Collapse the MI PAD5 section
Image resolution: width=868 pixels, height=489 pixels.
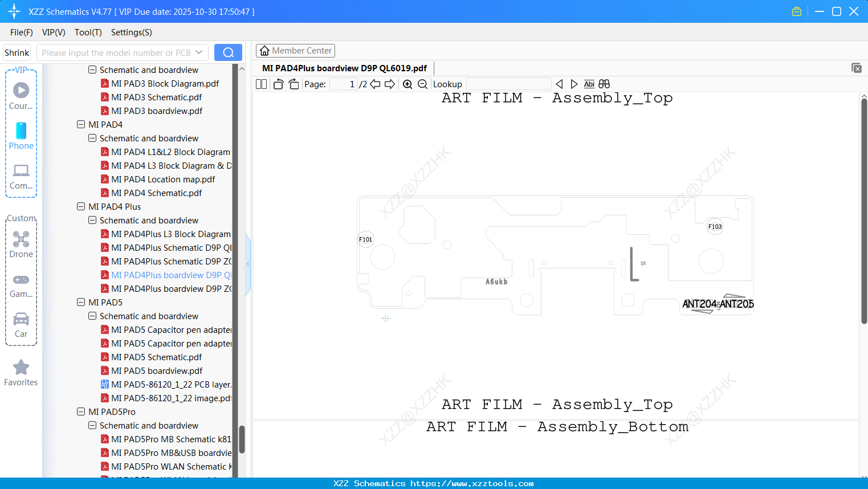click(x=80, y=302)
